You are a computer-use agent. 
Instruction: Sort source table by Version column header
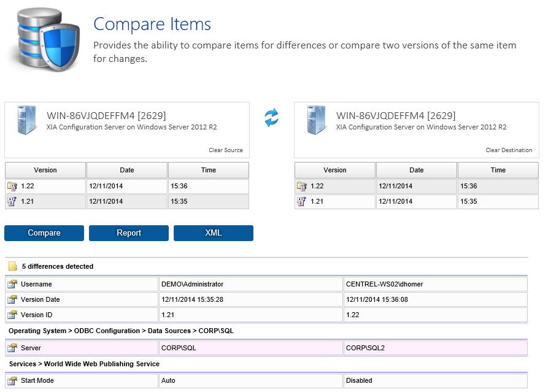click(45, 171)
